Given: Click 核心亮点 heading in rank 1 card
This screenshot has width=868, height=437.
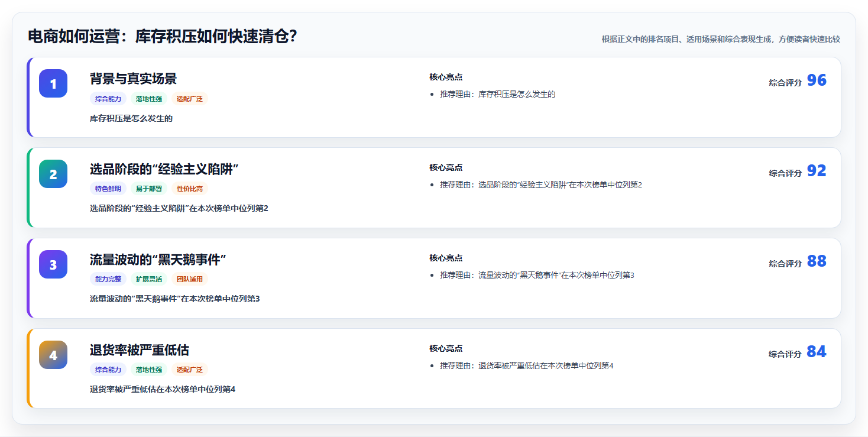Looking at the screenshot, I should 446,77.
